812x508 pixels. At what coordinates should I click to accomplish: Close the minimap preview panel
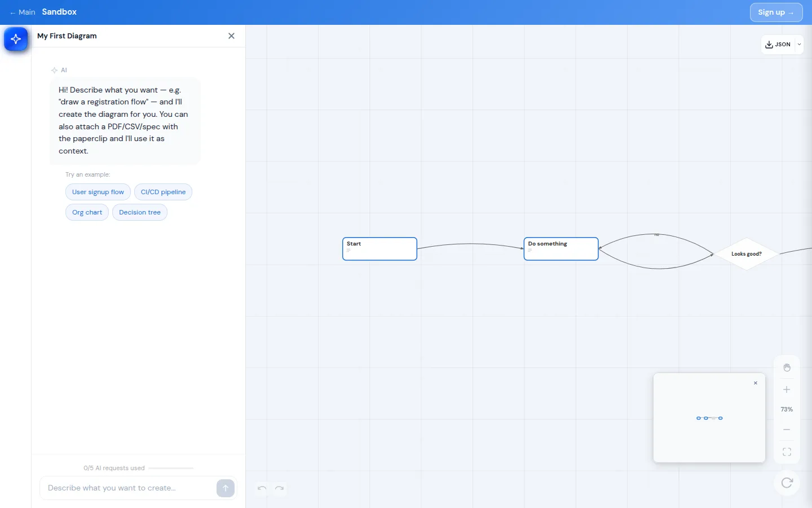click(756, 383)
